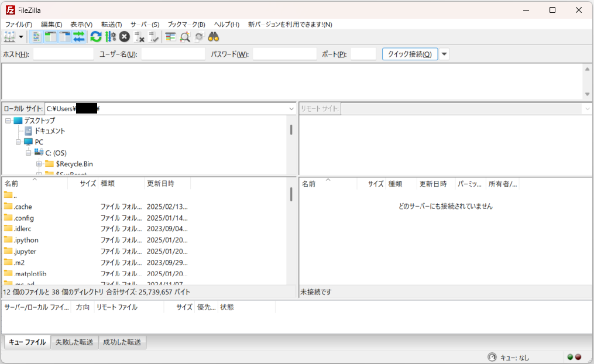594x364 pixels.
Task: Click the 状態 queue column header
Action: pos(246,307)
